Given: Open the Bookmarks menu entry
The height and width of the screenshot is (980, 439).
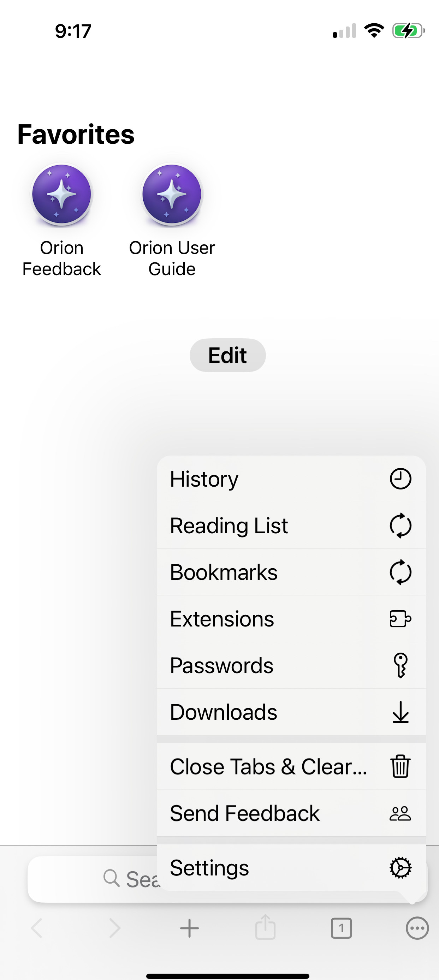Looking at the screenshot, I should 224,572.
